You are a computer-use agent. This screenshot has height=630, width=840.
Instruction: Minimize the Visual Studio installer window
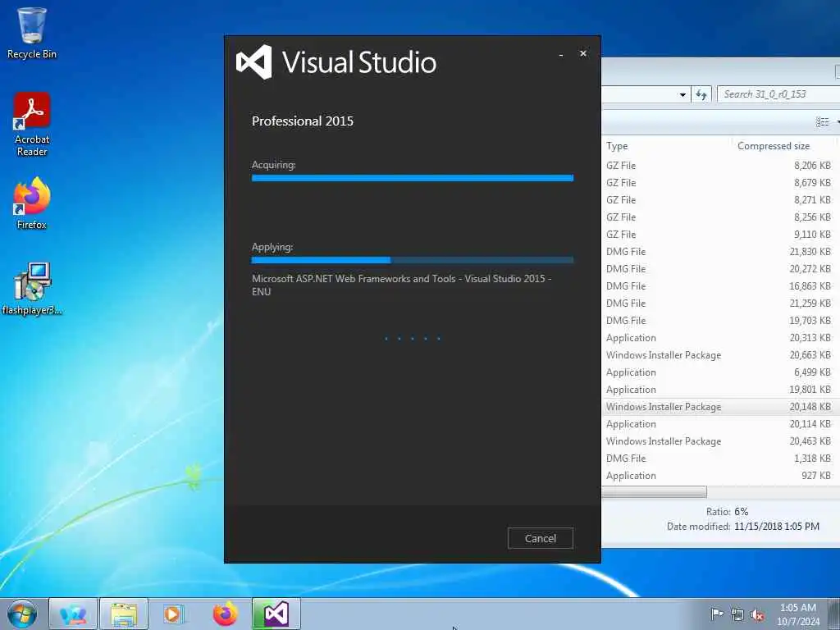(561, 55)
